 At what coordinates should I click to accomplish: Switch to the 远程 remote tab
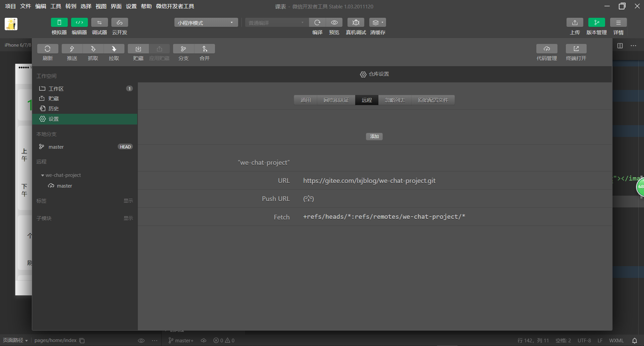tap(367, 100)
